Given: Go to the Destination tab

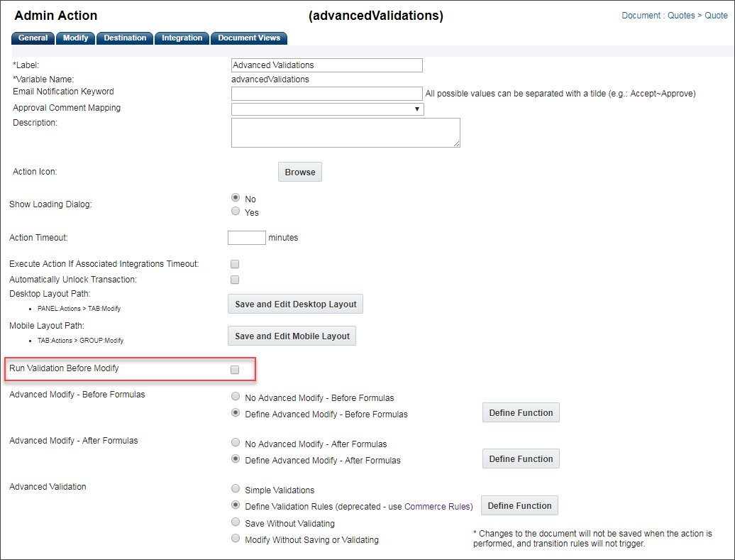Looking at the screenshot, I should click(x=125, y=38).
